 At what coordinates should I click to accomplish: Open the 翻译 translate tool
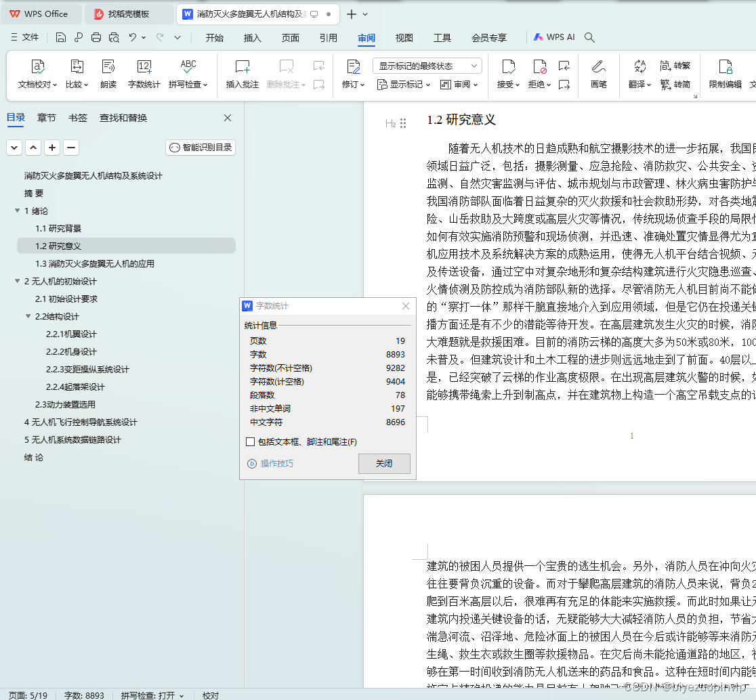639,74
